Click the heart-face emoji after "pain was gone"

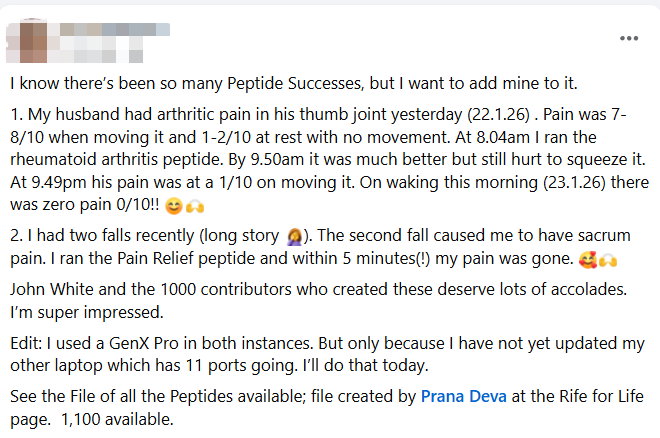588,259
